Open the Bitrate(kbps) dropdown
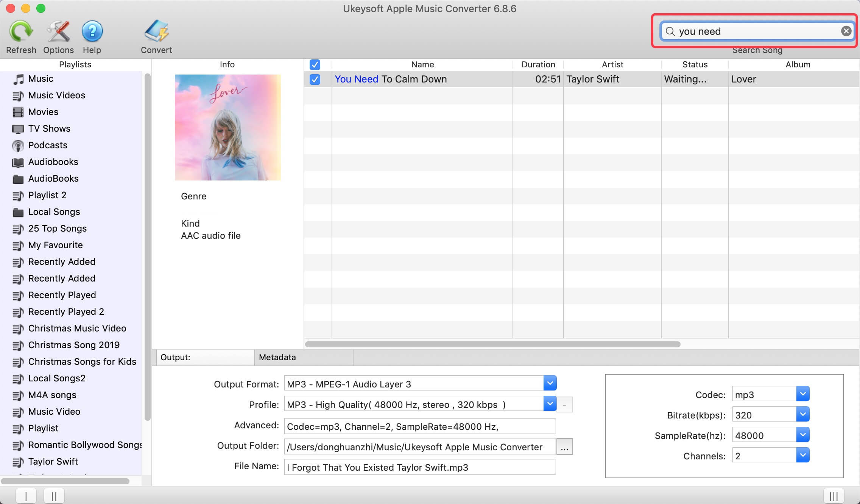The width and height of the screenshot is (860, 504). point(803,414)
